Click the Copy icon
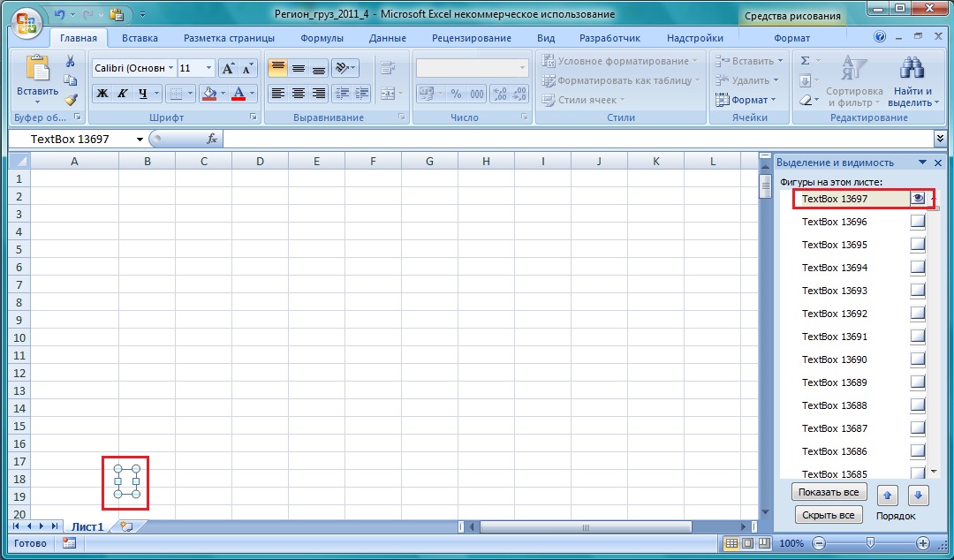The width and height of the screenshot is (954, 560). 70,79
